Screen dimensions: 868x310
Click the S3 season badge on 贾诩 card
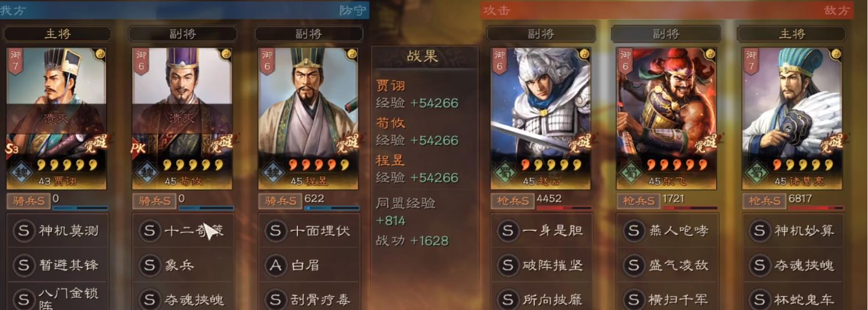point(14,149)
